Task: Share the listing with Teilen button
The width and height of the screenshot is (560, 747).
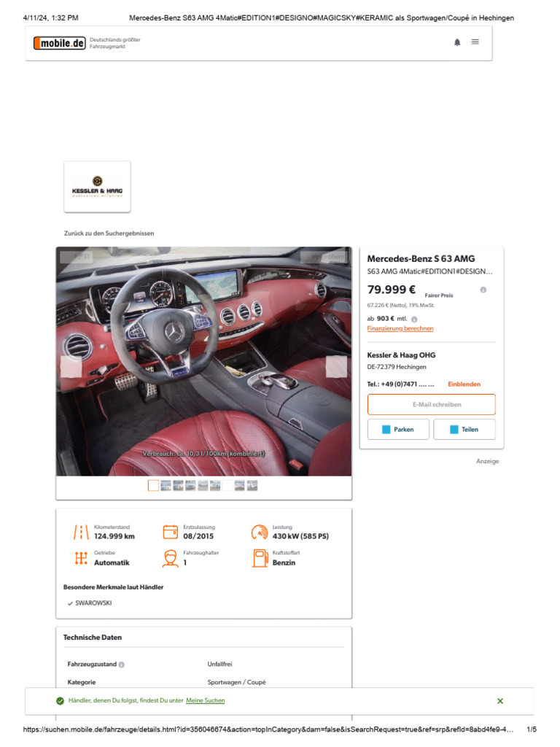Action: coord(464,429)
